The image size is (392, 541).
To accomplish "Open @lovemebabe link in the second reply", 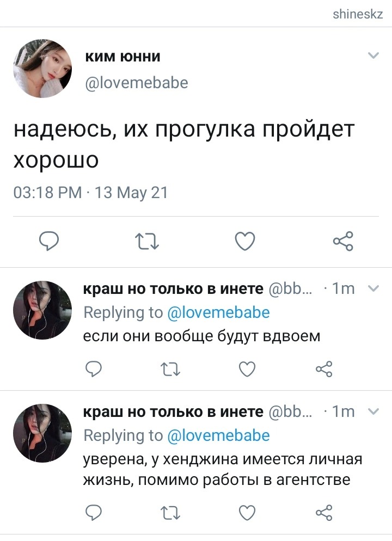I will pos(218,435).
